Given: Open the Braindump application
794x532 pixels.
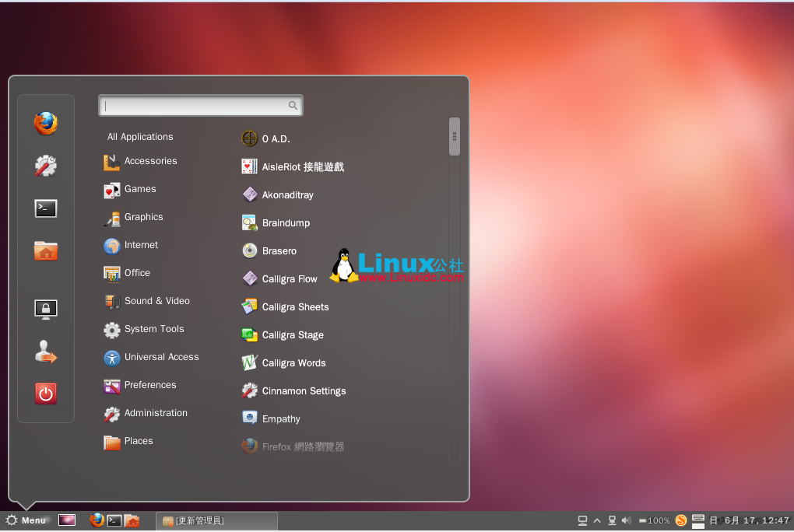Looking at the screenshot, I should (276, 222).
